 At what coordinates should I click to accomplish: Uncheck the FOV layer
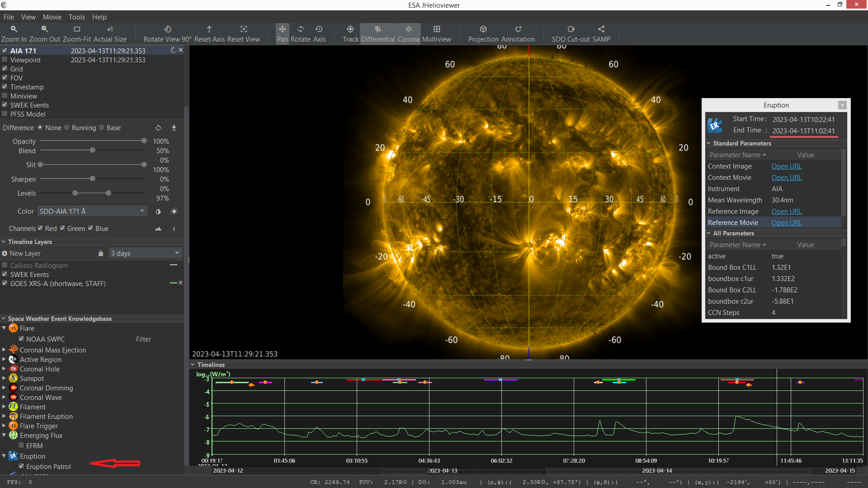(x=5, y=78)
